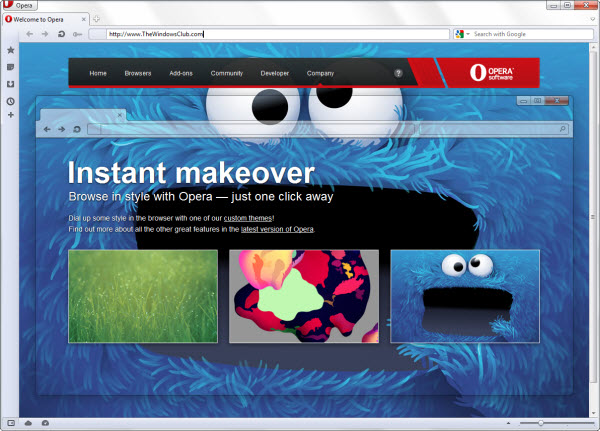Open Developer in Opera site navigation
The width and height of the screenshot is (600, 431).
[x=275, y=73]
